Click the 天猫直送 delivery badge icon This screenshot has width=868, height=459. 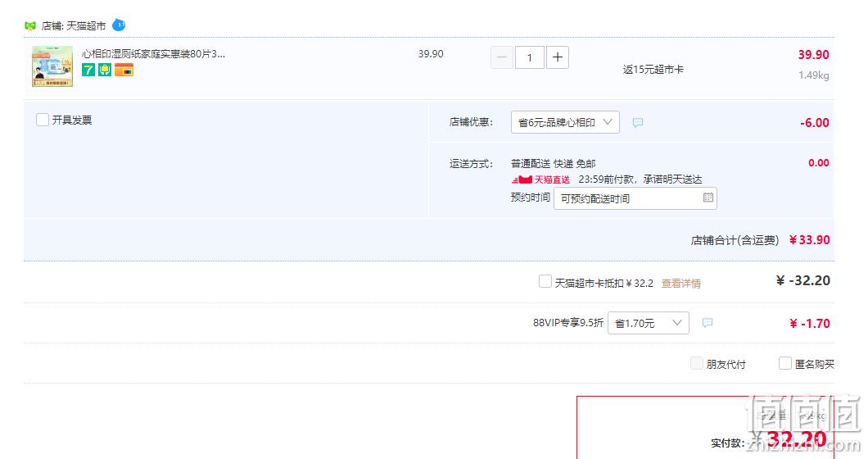point(540,180)
